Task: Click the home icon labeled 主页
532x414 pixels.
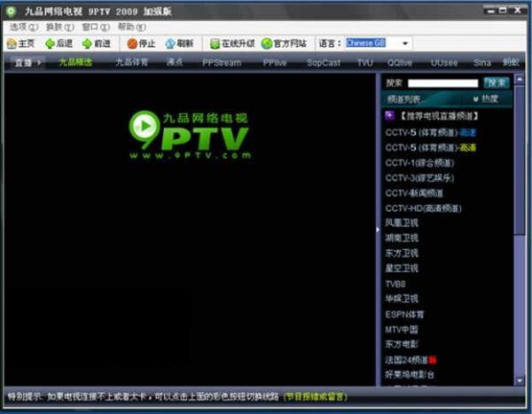Action: pyautogui.click(x=12, y=43)
